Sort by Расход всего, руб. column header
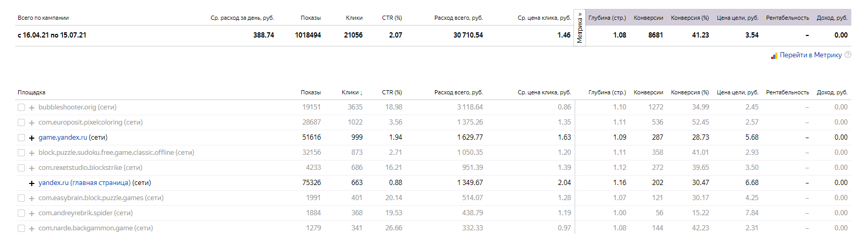The image size is (868, 234). (458, 92)
